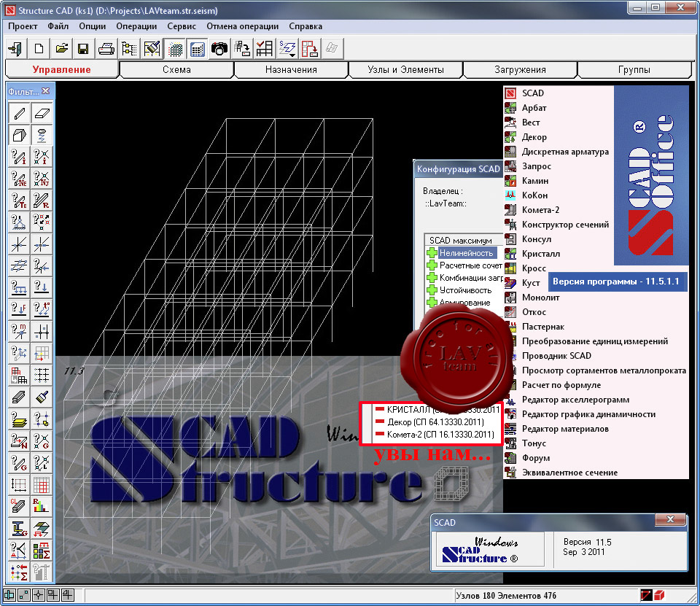Print with the printer toolbar icon
This screenshot has height=606, width=700.
(x=106, y=48)
